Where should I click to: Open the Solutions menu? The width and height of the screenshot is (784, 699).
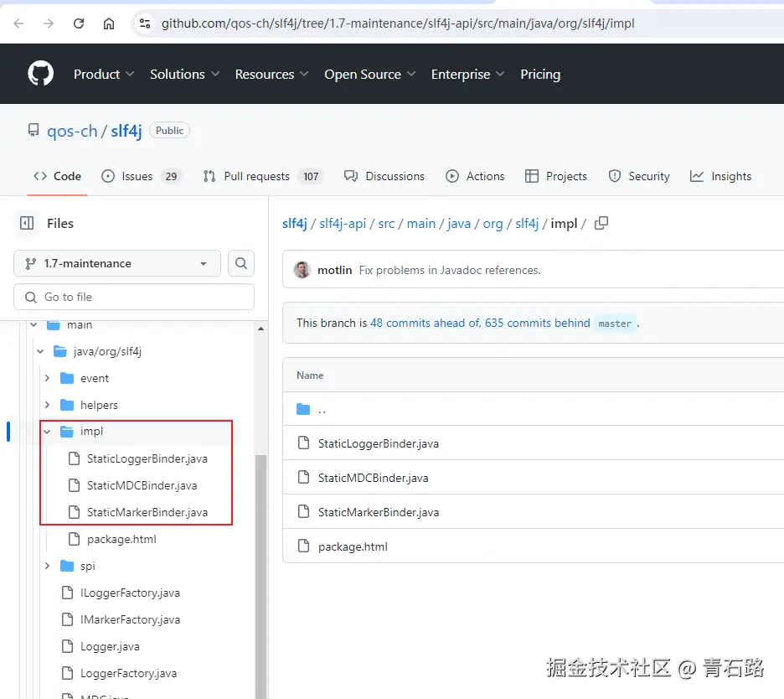click(184, 74)
